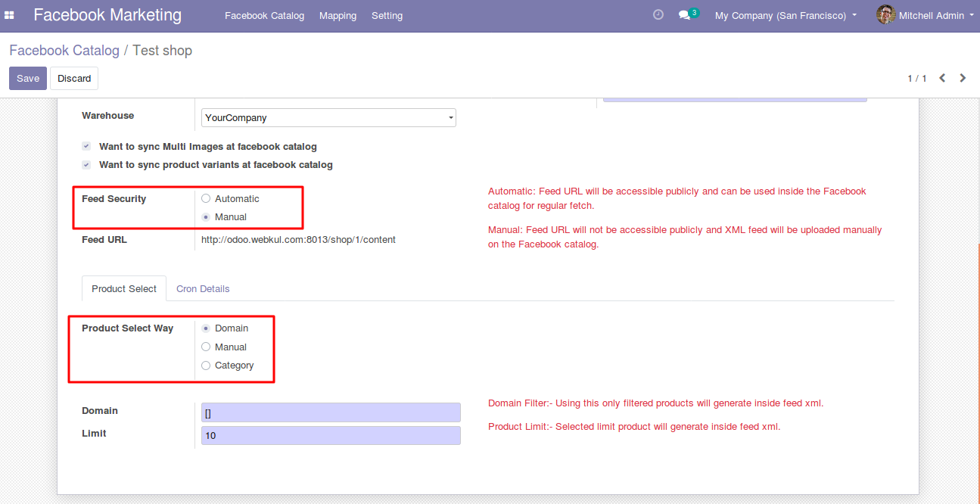
Task: Choose Category product select way
Action: click(206, 365)
